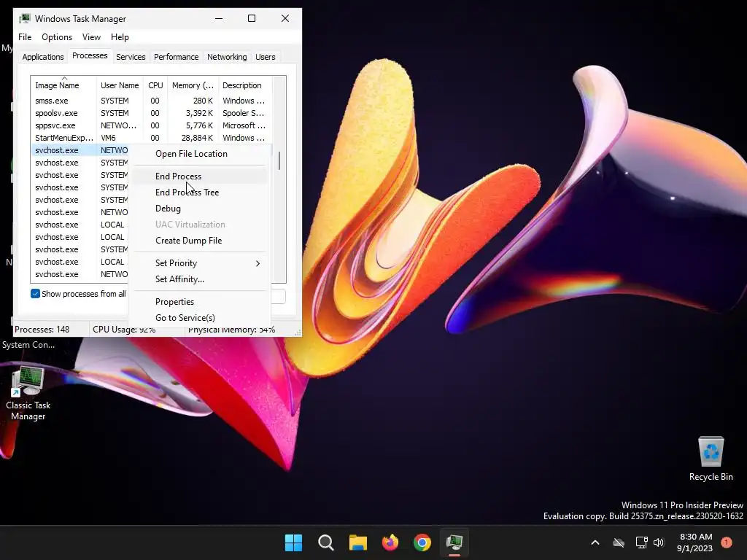Click the System Con... desktop label
The width and height of the screenshot is (747, 560).
[x=28, y=345]
